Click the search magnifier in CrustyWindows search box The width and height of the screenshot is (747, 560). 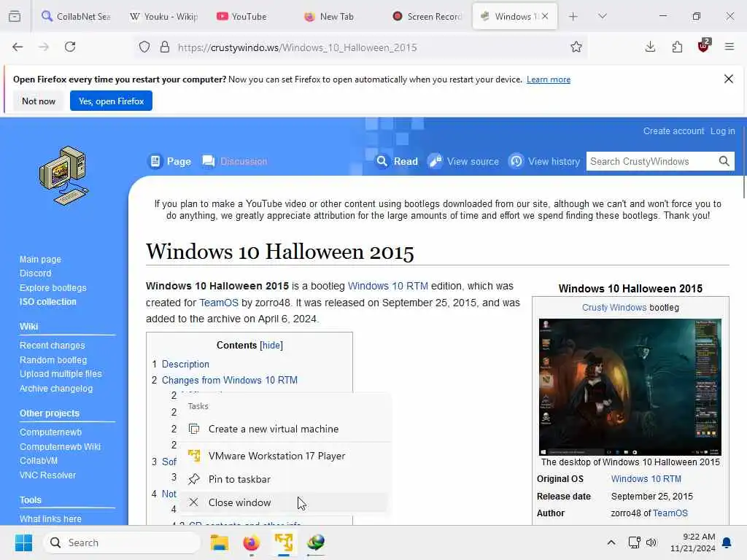pyautogui.click(x=724, y=161)
